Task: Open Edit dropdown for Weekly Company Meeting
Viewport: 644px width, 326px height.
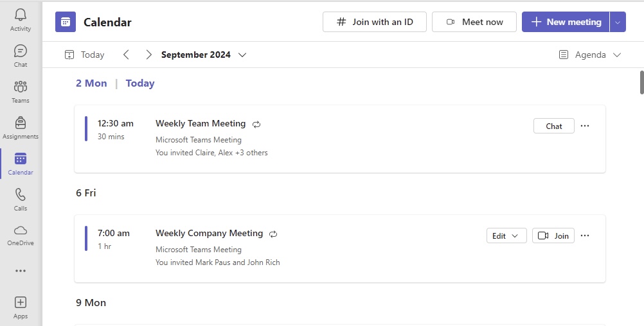Action: click(506, 236)
